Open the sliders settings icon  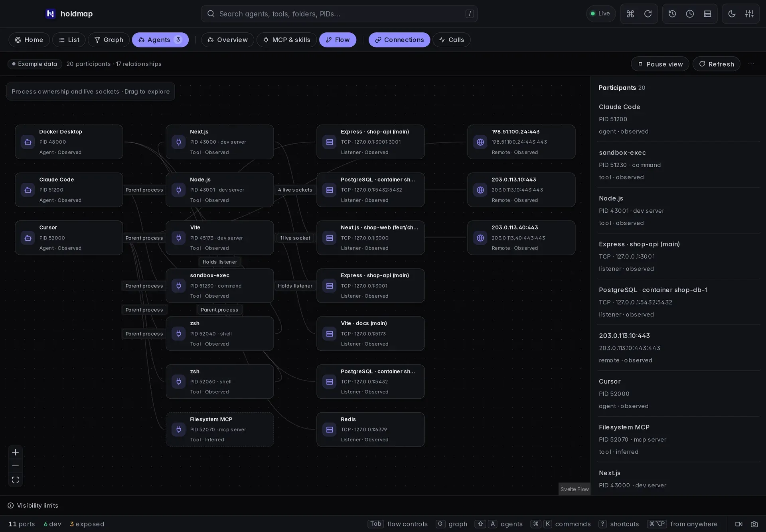pos(749,14)
